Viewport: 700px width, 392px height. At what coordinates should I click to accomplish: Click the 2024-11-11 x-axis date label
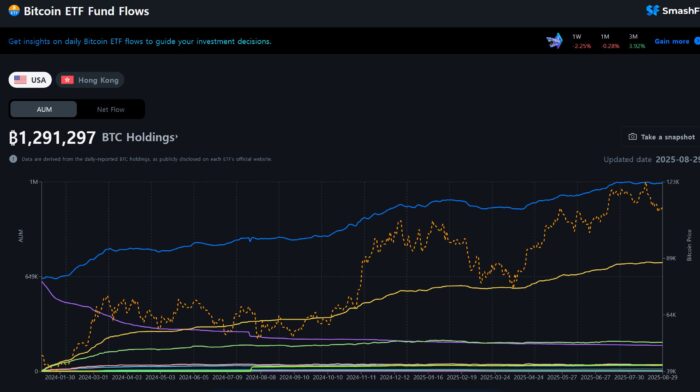coord(361,377)
